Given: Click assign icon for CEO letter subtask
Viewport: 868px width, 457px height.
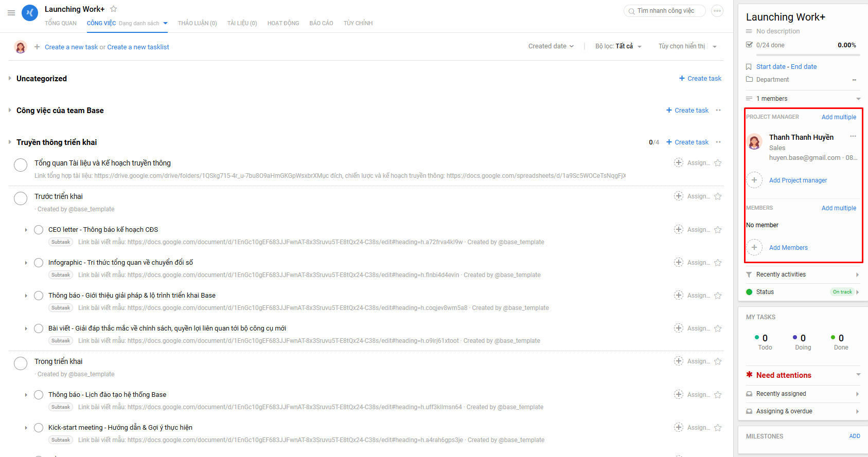Looking at the screenshot, I should 679,229.
